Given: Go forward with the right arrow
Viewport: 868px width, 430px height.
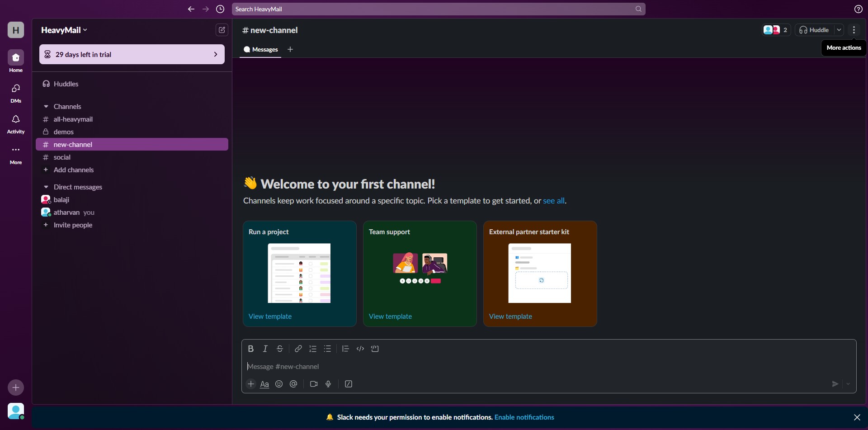Looking at the screenshot, I should [x=206, y=9].
